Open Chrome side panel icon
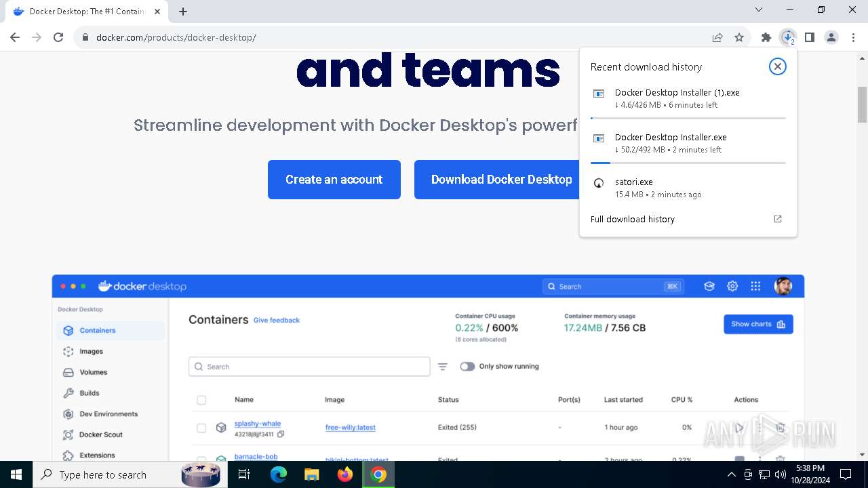868x488 pixels. tap(810, 37)
